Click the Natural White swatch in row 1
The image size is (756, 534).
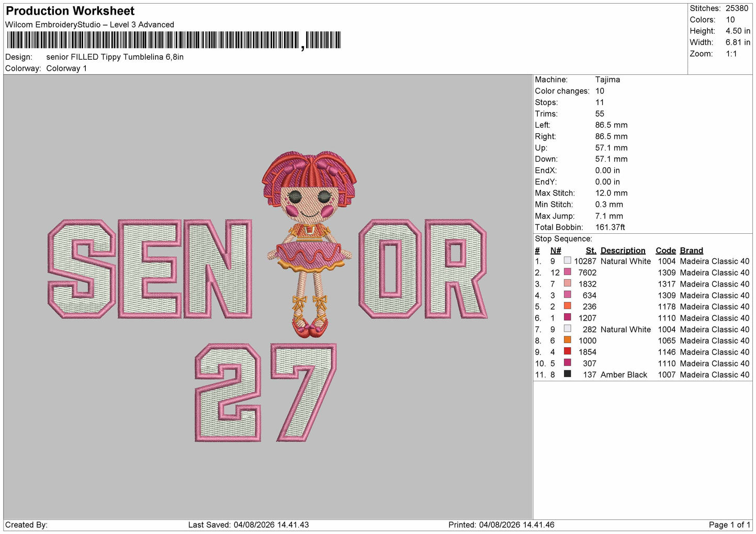(x=567, y=260)
